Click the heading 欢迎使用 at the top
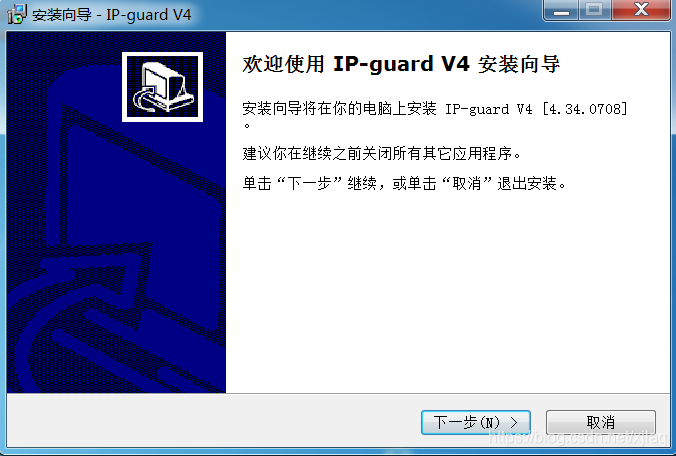The width and height of the screenshot is (676, 456). point(283,64)
